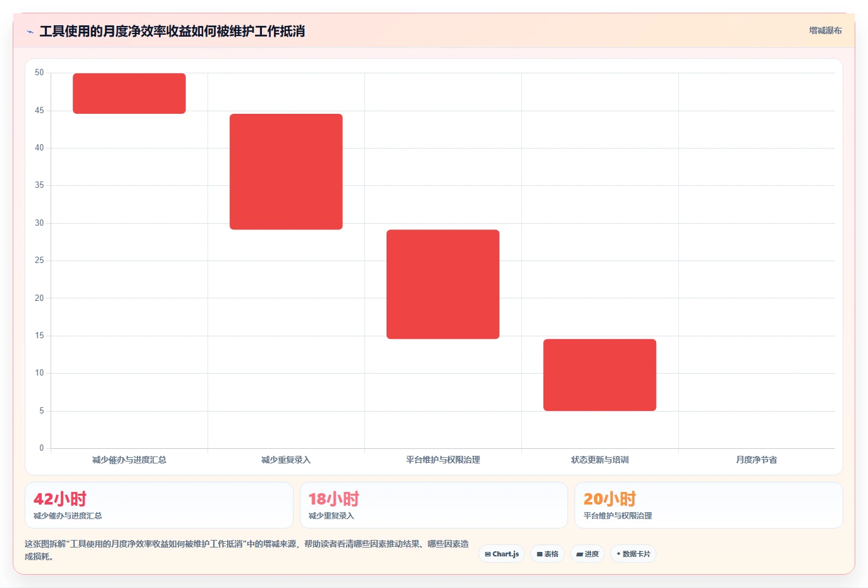The width and height of the screenshot is (868, 588).
Task: Select the Chart.js chip
Action: [x=502, y=554]
